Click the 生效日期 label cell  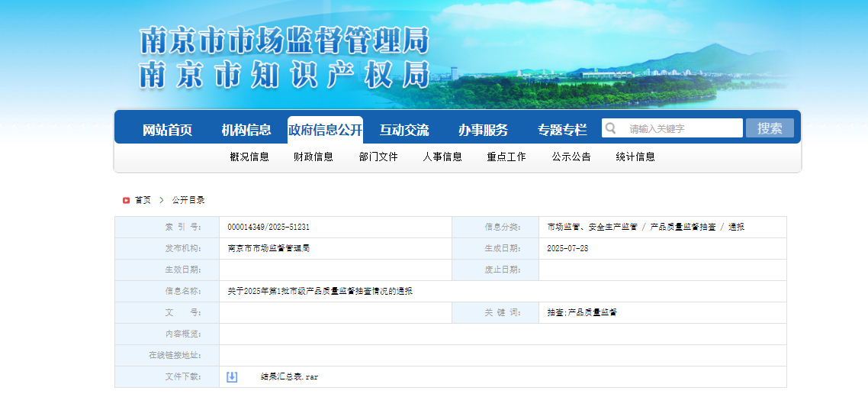pos(167,270)
